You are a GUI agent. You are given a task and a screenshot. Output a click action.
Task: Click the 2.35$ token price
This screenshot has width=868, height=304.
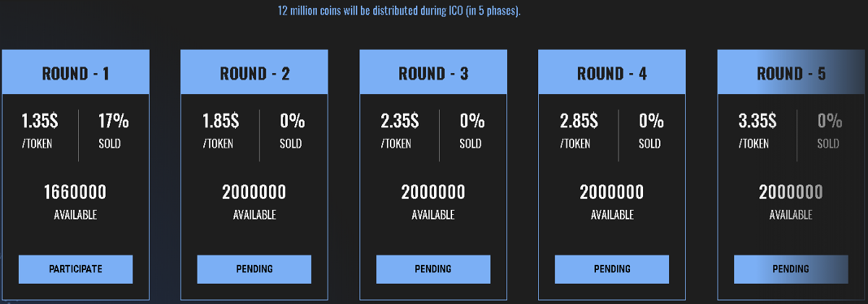[x=399, y=121]
